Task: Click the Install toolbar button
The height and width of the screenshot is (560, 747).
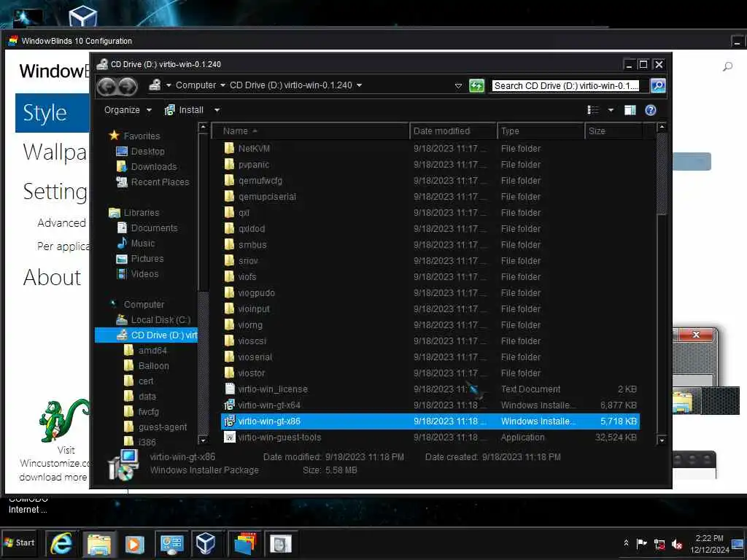Action: tap(185, 110)
